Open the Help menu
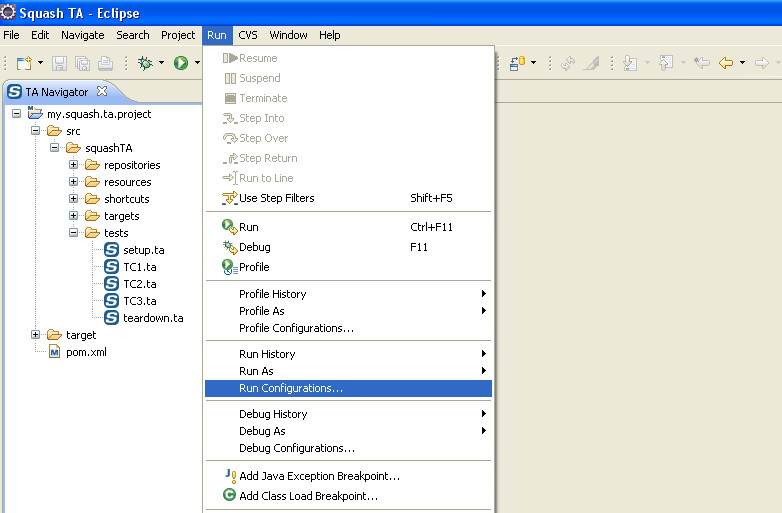This screenshot has height=513, width=782. [x=330, y=35]
